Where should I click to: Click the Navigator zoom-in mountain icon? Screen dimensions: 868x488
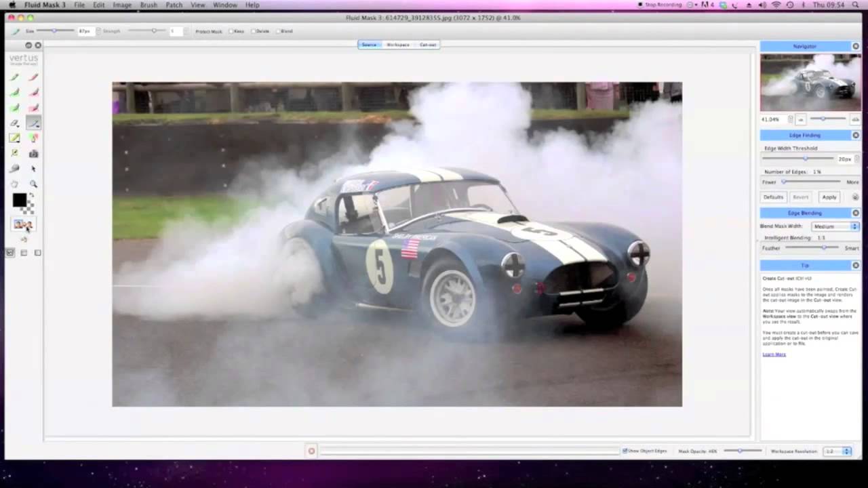pyautogui.click(x=855, y=119)
